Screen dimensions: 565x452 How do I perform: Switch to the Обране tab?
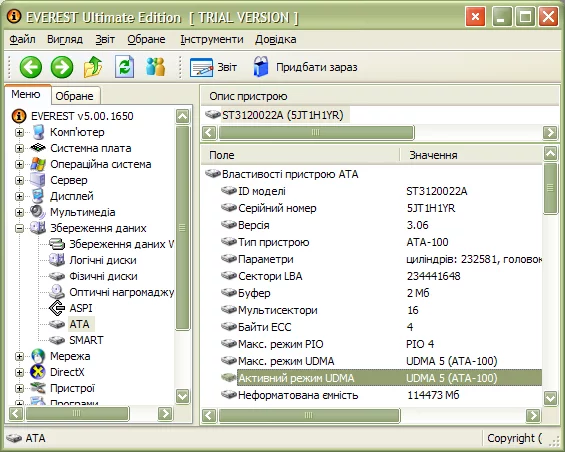pos(75,96)
